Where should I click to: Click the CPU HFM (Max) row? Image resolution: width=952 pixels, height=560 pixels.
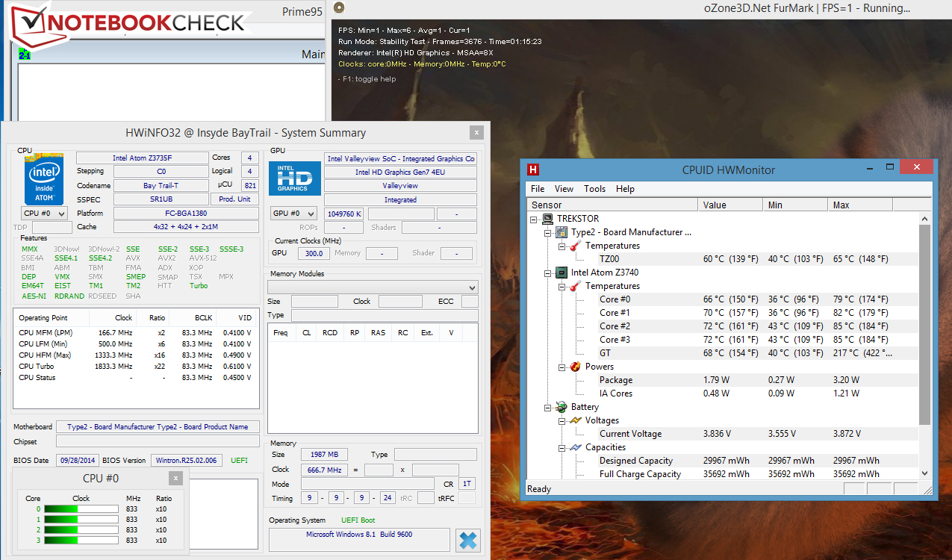pos(136,355)
